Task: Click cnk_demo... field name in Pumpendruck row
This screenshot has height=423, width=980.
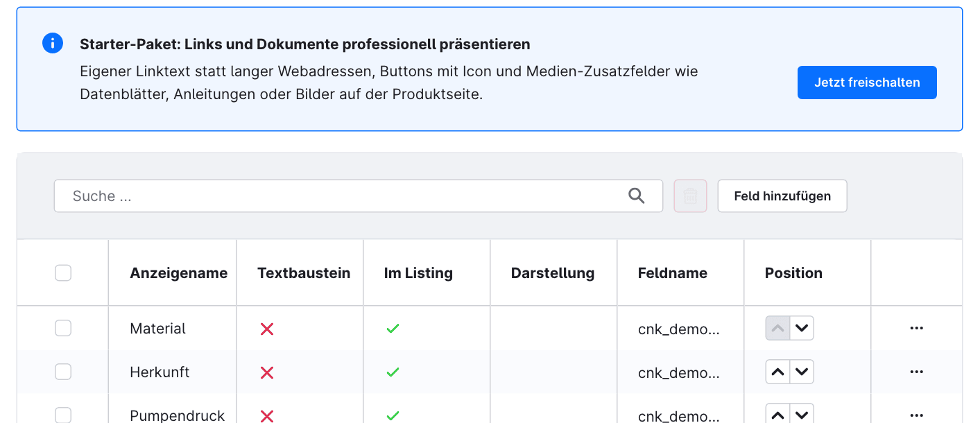Action: click(679, 416)
